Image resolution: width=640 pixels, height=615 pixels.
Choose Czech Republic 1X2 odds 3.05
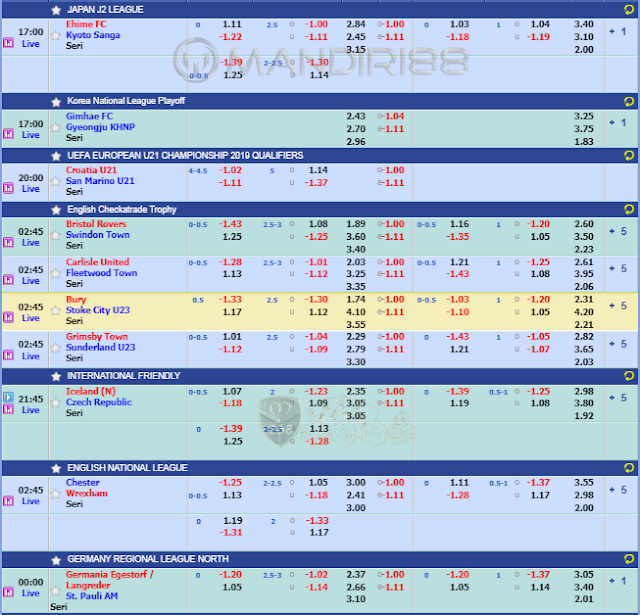pyautogui.click(x=356, y=403)
